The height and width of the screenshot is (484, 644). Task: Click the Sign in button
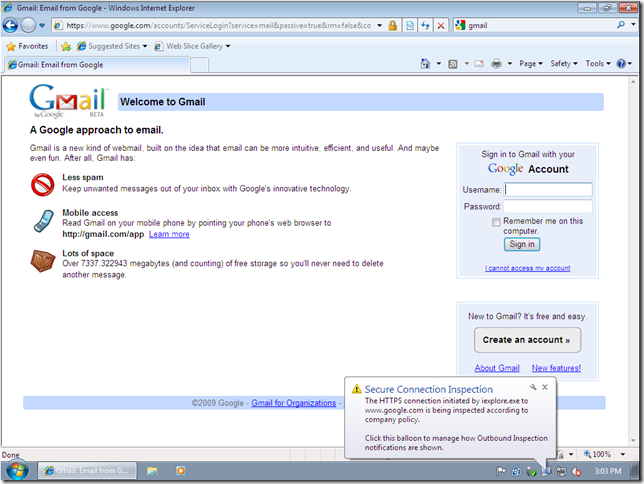coord(522,244)
